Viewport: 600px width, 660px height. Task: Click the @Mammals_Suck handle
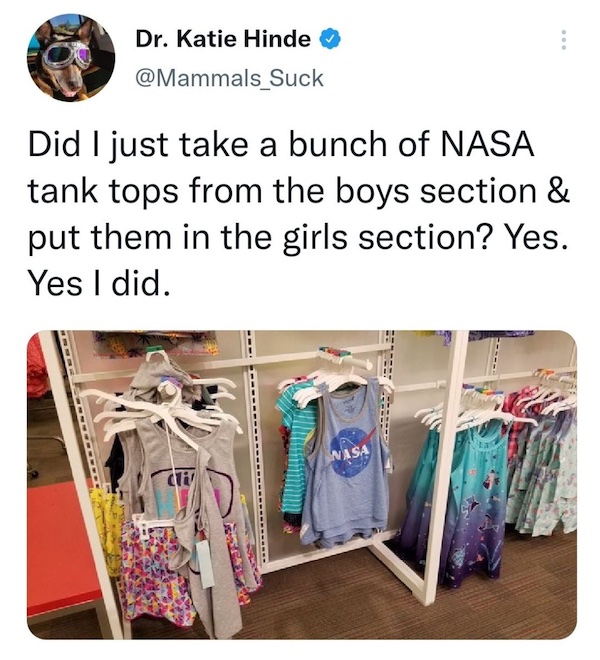click(x=229, y=78)
